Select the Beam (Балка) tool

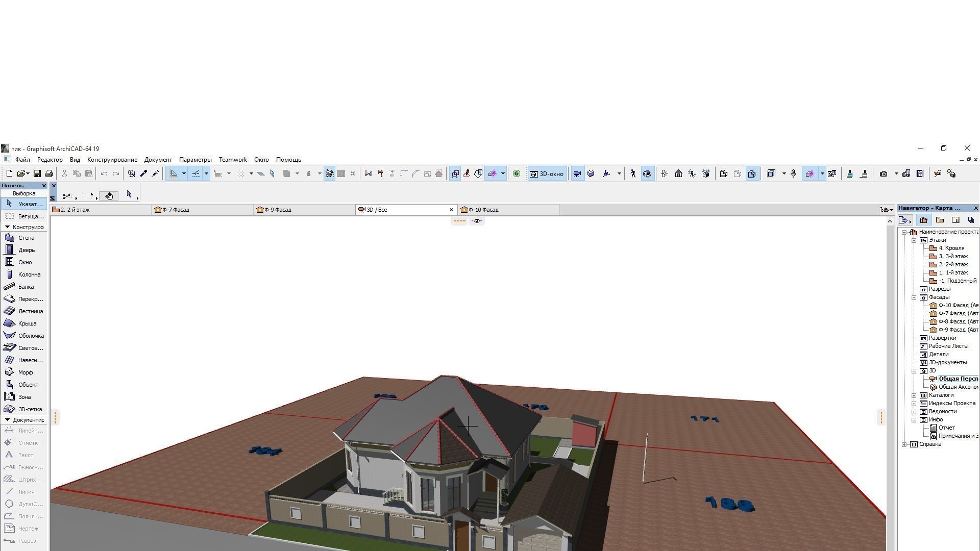23,287
